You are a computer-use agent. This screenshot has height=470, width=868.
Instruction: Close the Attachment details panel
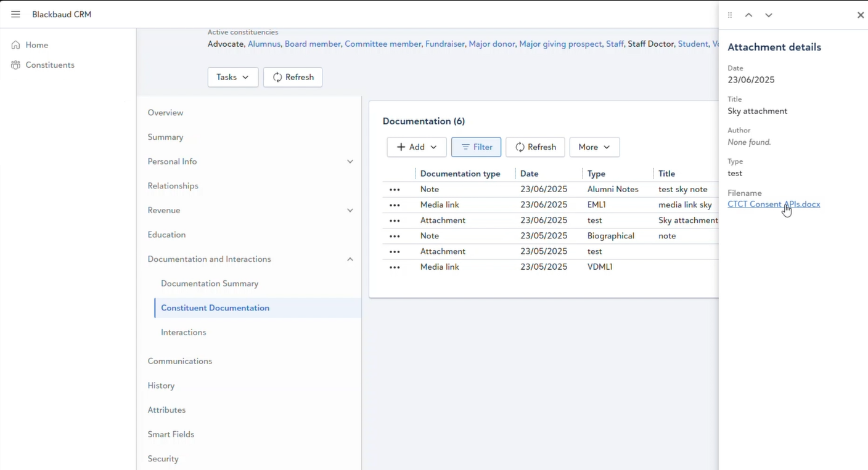861,15
